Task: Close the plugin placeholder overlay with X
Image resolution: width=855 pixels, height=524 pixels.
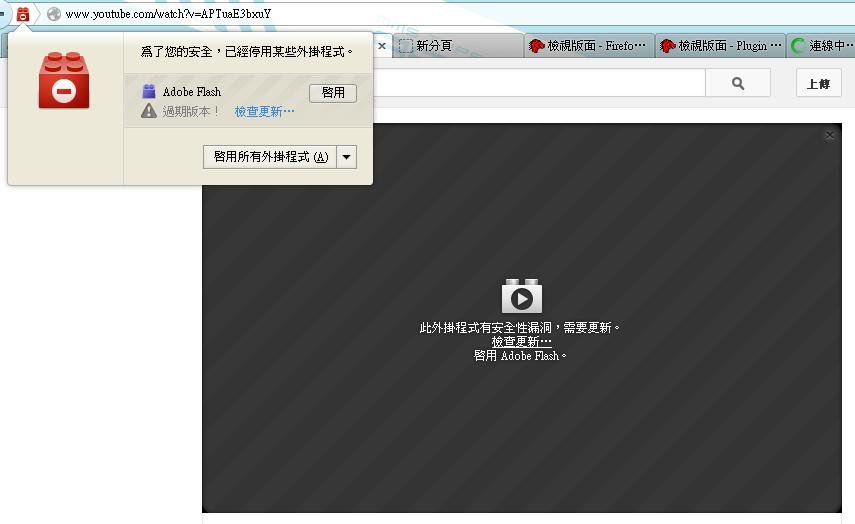Action: pos(829,135)
